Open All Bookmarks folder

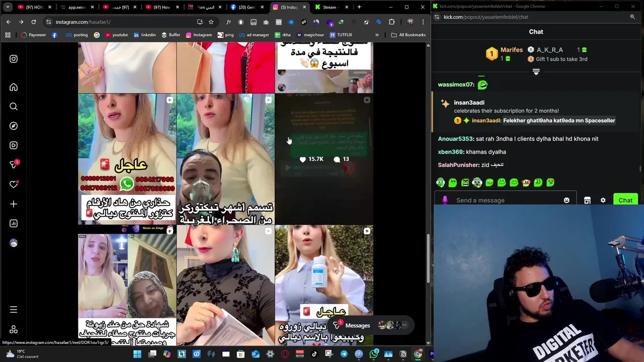409,35
